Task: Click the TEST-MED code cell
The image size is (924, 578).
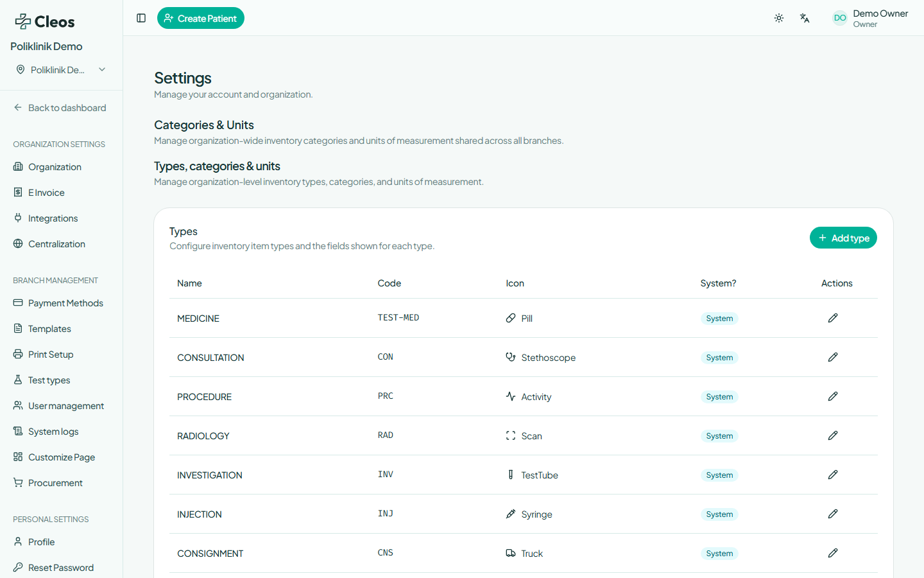Action: [x=398, y=318]
